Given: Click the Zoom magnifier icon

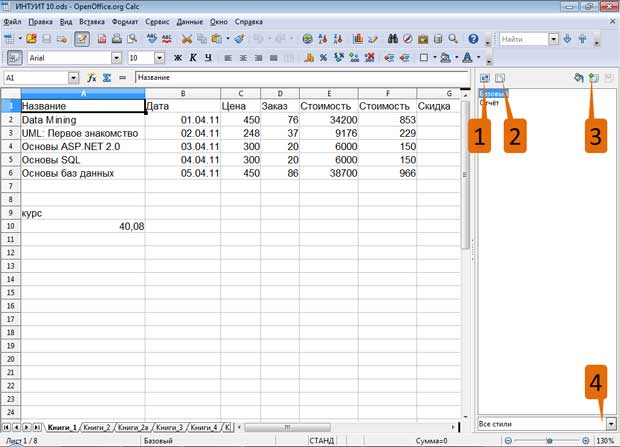Looking at the screenshot, I should tap(453, 39).
